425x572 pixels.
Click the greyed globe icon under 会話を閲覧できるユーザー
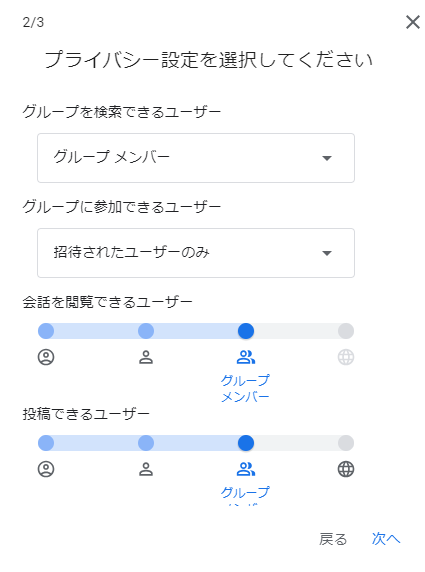click(346, 357)
